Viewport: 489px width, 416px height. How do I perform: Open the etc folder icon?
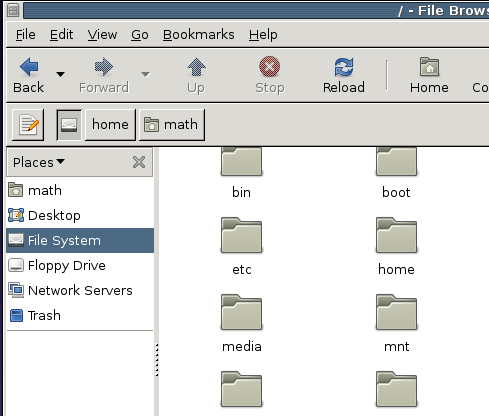pyautogui.click(x=242, y=235)
